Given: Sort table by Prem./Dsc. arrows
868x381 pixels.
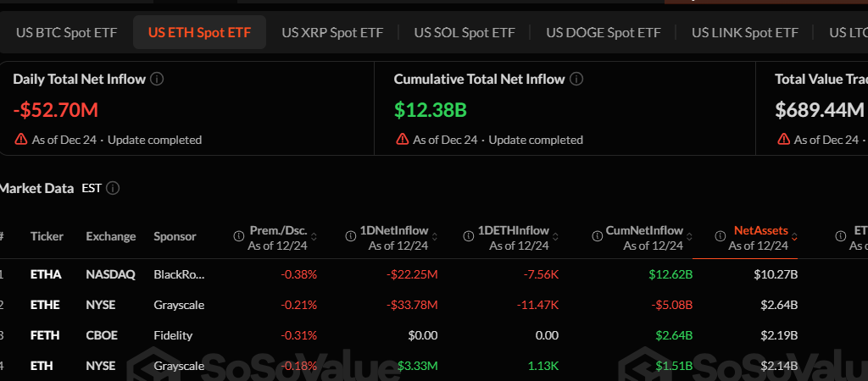Looking at the screenshot, I should (314, 236).
